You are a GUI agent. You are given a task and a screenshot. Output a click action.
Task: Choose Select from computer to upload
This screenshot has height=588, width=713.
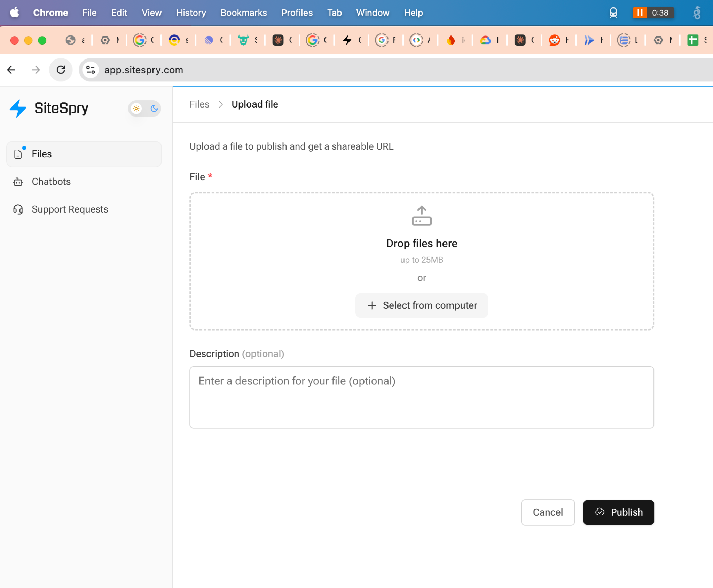(x=422, y=305)
